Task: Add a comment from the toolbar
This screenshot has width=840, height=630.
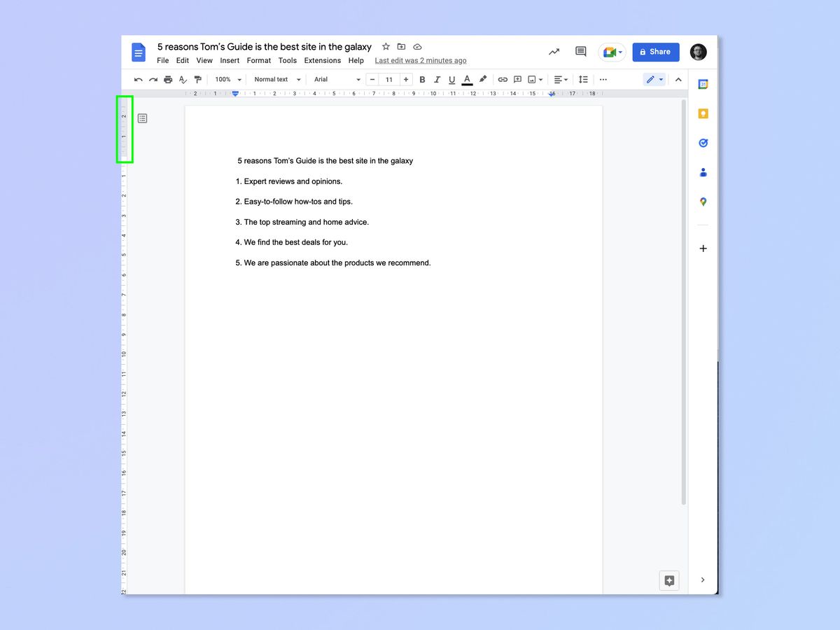Action: [x=517, y=79]
